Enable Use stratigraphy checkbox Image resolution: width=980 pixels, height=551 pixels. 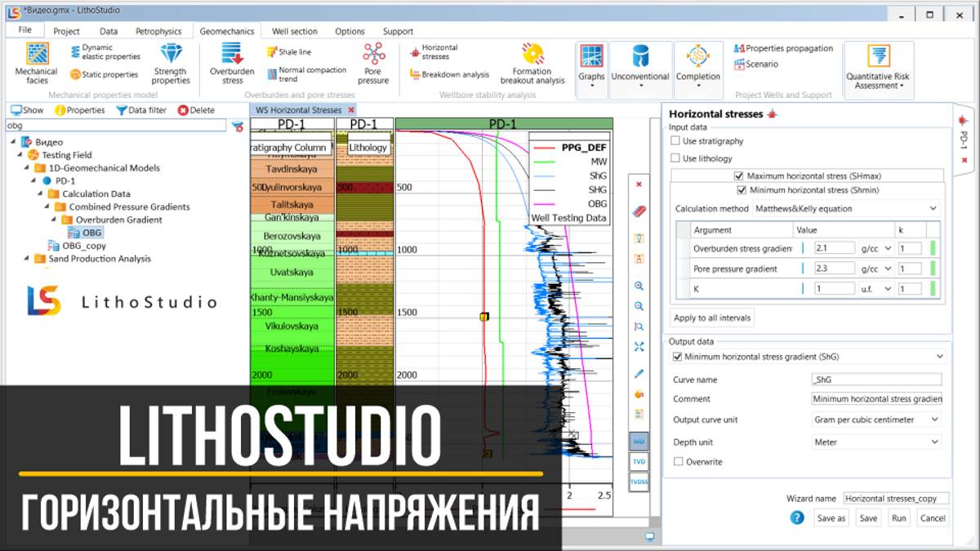pos(675,141)
